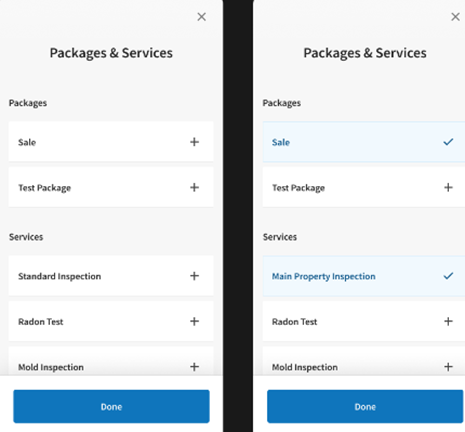Click Done in the left panel
Image resolution: width=465 pixels, height=432 pixels.
[111, 406]
